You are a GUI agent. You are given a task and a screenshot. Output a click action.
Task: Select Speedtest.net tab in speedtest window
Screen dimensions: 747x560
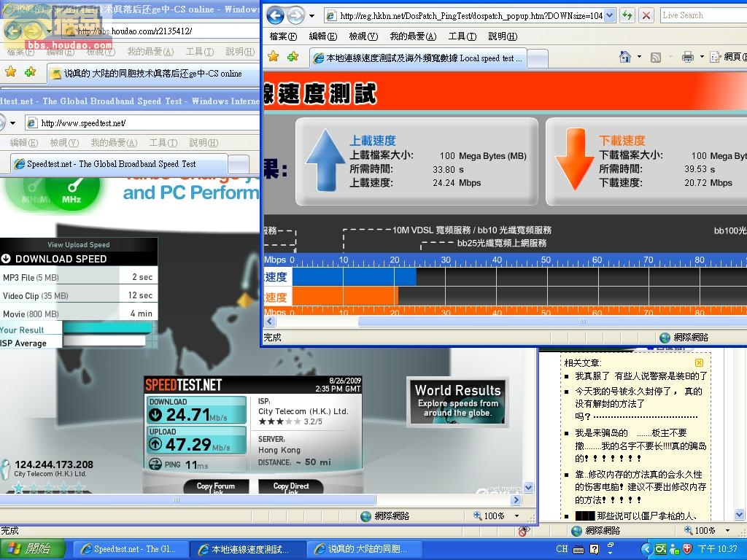point(120,164)
